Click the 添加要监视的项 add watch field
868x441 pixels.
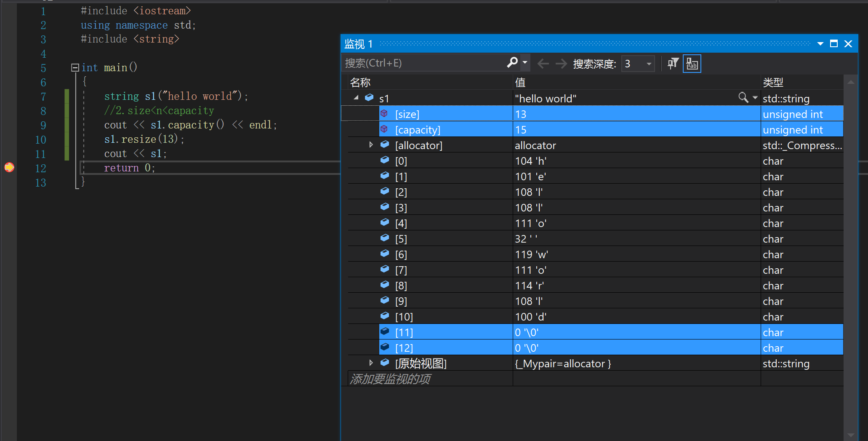coord(430,379)
